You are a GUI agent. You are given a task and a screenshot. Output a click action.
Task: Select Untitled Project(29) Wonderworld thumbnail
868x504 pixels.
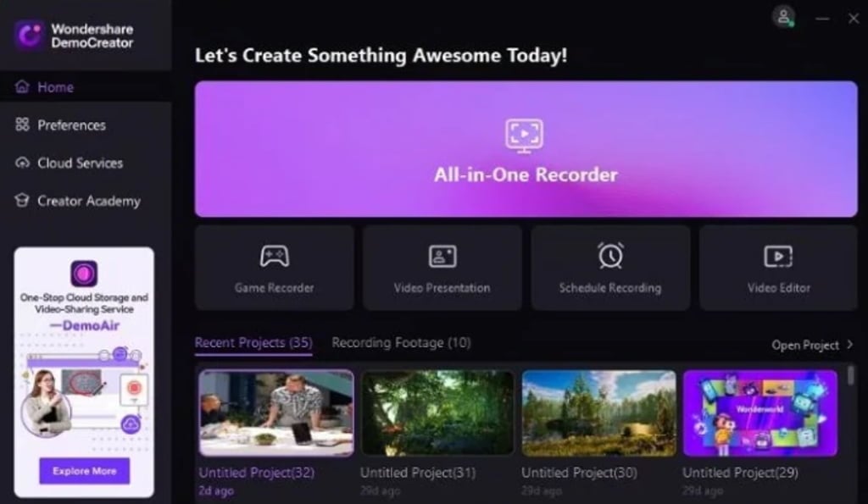click(x=759, y=413)
